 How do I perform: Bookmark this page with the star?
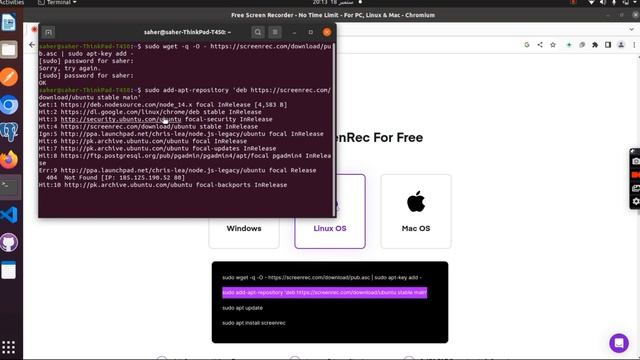click(553, 45)
